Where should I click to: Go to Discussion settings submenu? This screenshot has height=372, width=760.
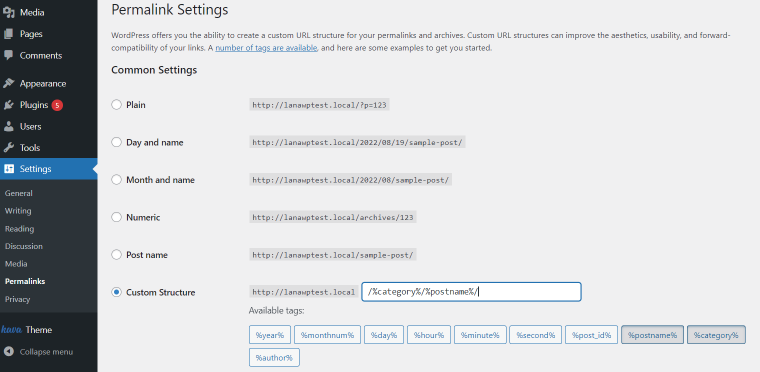tap(24, 246)
